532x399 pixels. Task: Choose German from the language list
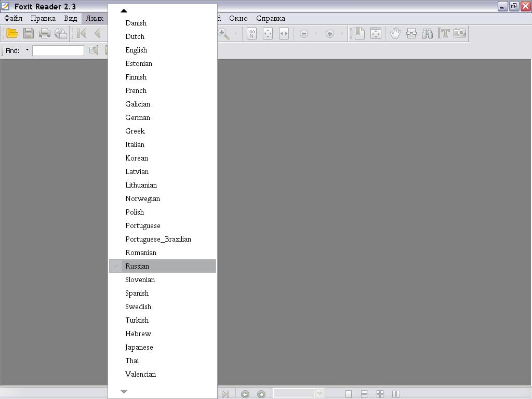click(x=138, y=117)
